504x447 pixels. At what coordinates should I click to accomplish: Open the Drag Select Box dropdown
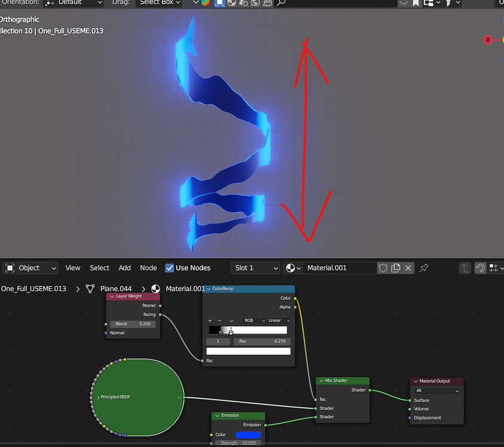tap(159, 2)
